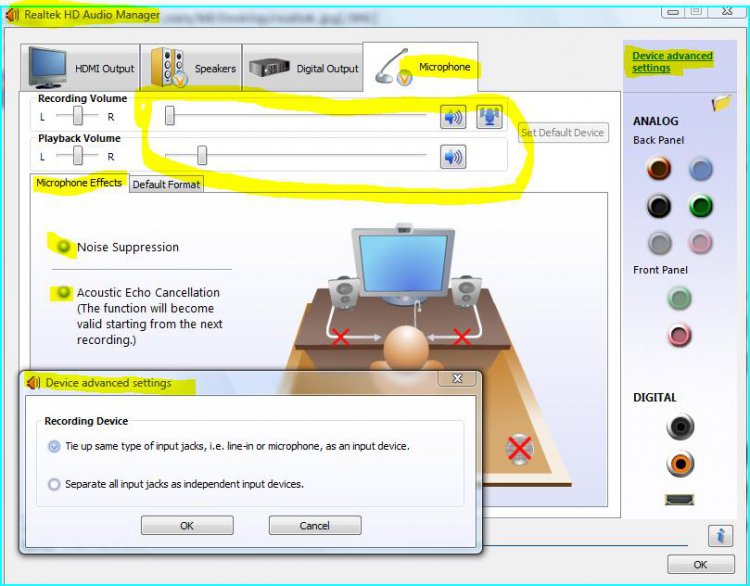Select 'Separate all input jacks' option
Screen dimensions: 750x586
pos(54,484)
